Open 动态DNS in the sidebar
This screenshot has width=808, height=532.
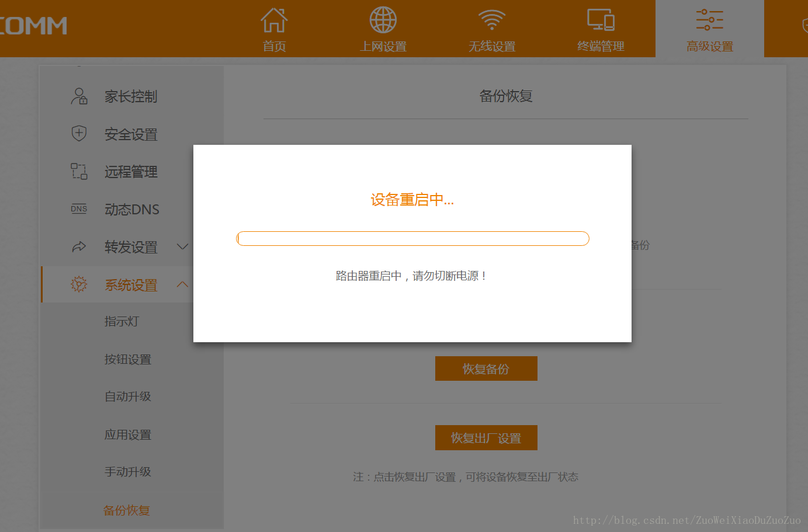click(132, 209)
